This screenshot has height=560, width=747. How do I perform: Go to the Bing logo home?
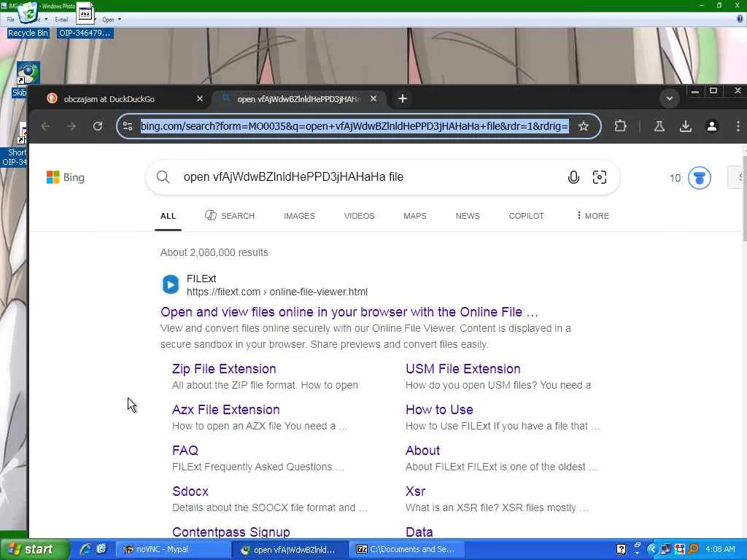(65, 177)
